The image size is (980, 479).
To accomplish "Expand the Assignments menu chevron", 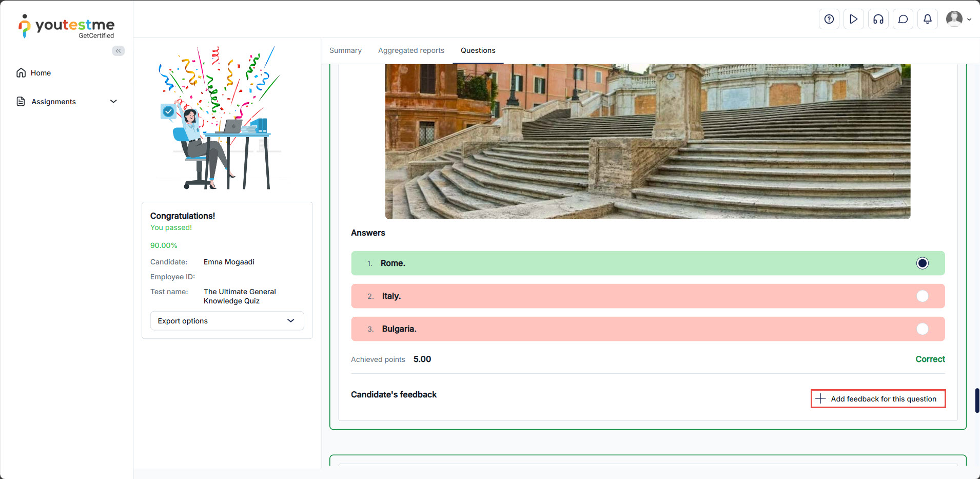I will 113,102.
